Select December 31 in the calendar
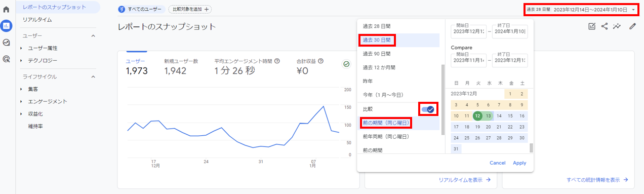This screenshot has width=644, height=194. point(456,149)
